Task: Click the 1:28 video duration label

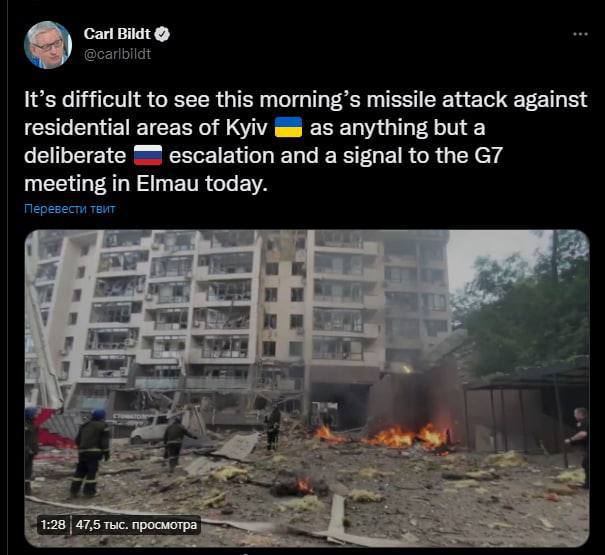Action: [53, 525]
